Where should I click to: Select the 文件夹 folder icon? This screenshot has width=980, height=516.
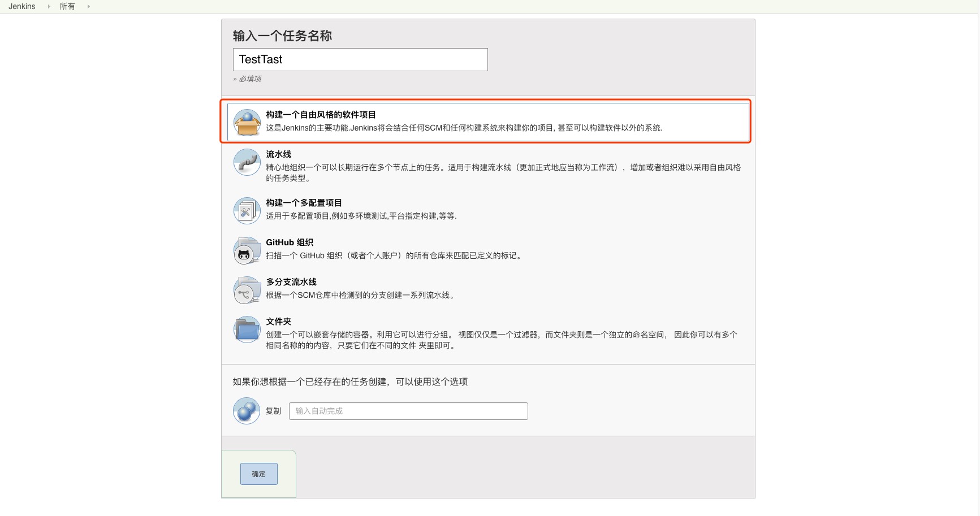point(247,329)
